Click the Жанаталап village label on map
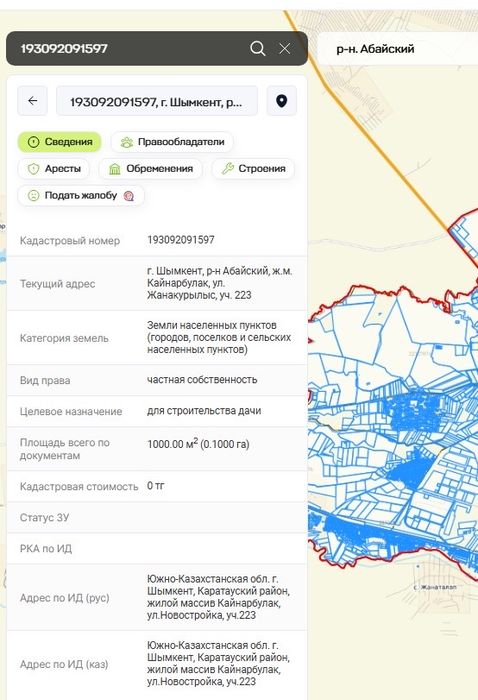The image size is (478, 700). coord(436,587)
